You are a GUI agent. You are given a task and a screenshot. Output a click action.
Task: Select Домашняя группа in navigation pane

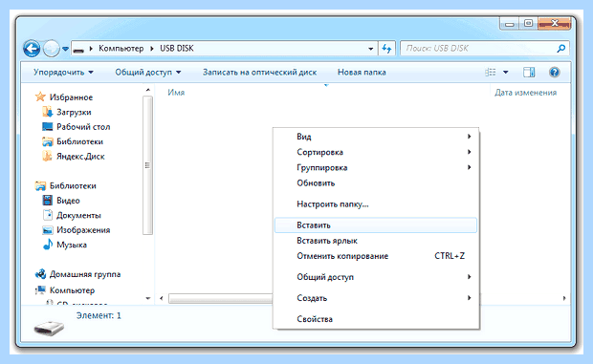pyautogui.click(x=85, y=274)
